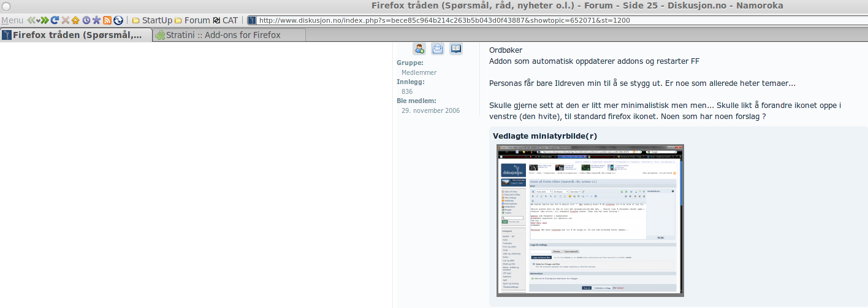
Task: Click the 'Gruppe:' label
Action: click(x=410, y=63)
